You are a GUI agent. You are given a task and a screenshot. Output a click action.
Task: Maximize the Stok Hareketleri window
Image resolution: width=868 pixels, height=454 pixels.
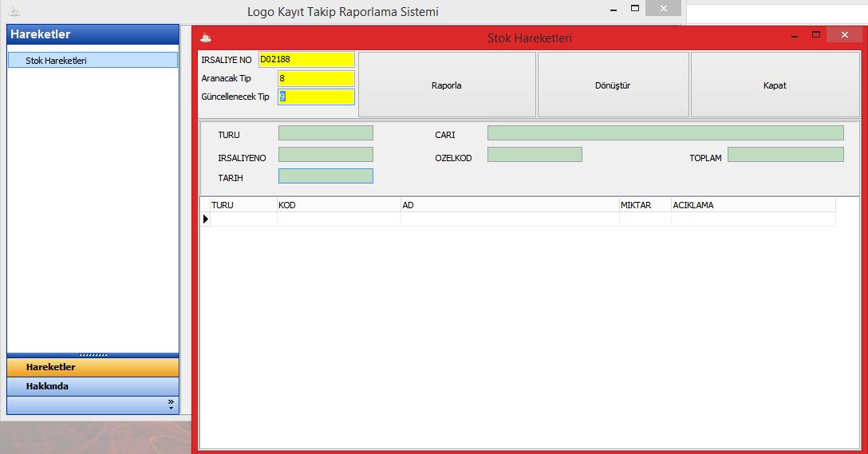click(x=816, y=35)
